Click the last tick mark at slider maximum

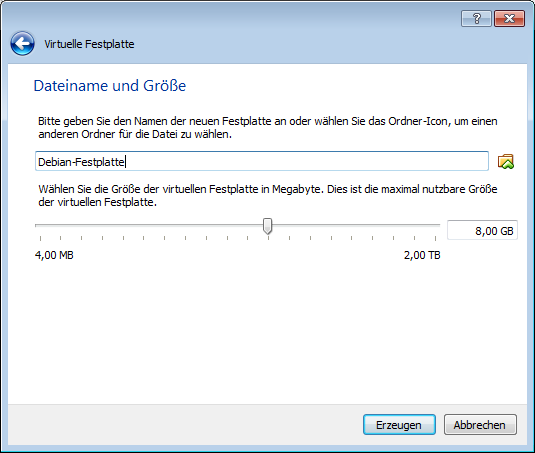(x=435, y=238)
